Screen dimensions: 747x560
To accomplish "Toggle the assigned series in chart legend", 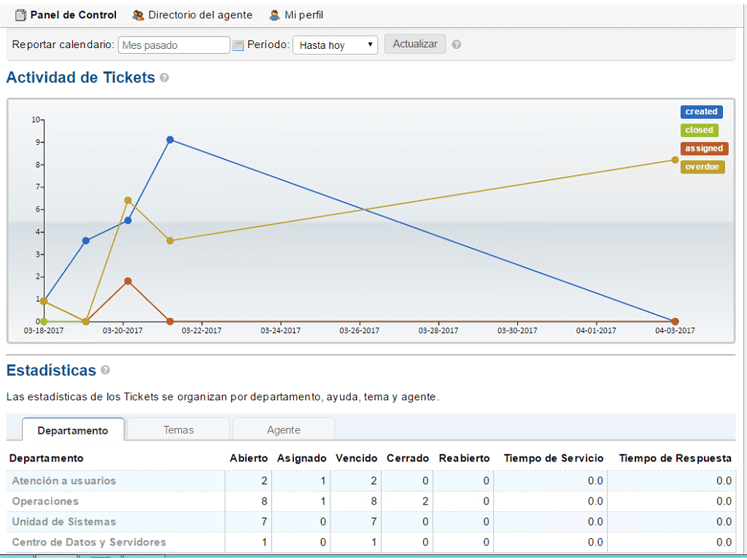I will (703, 148).
